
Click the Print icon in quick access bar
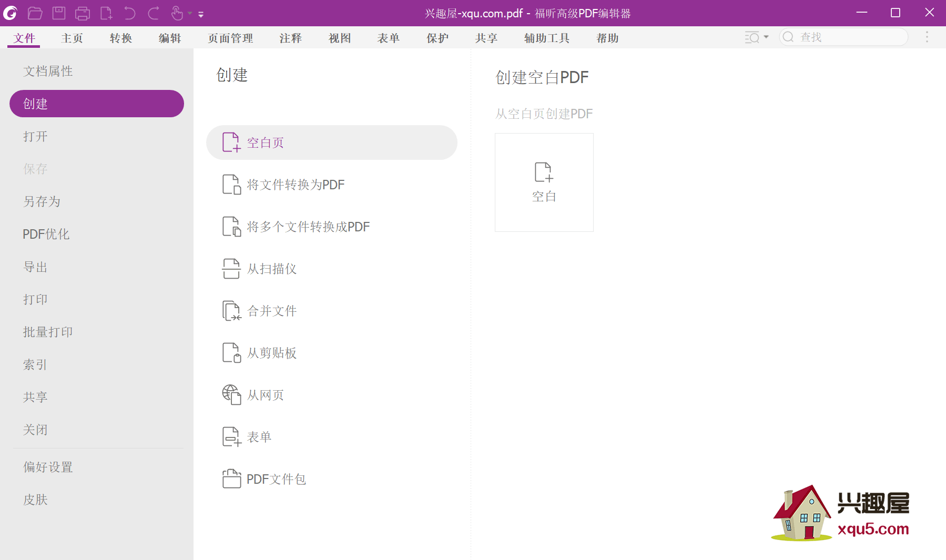(x=83, y=13)
